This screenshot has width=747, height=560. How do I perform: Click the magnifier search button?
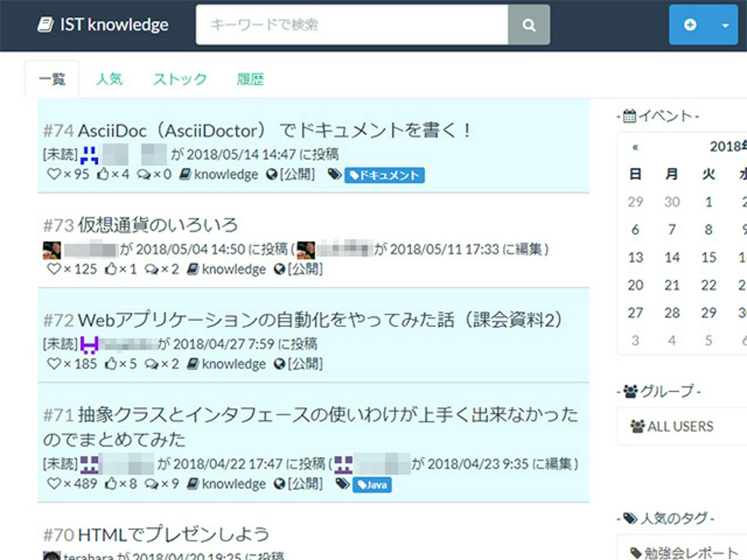point(529,25)
